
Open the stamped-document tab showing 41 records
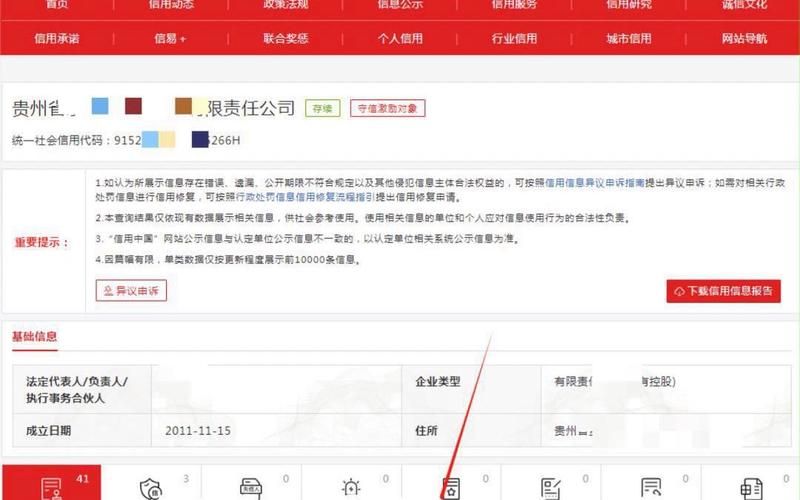tap(52, 483)
